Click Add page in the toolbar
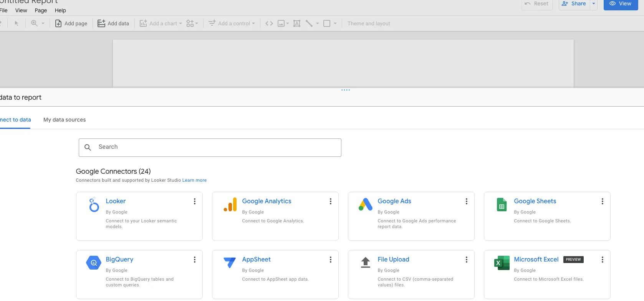 click(71, 23)
